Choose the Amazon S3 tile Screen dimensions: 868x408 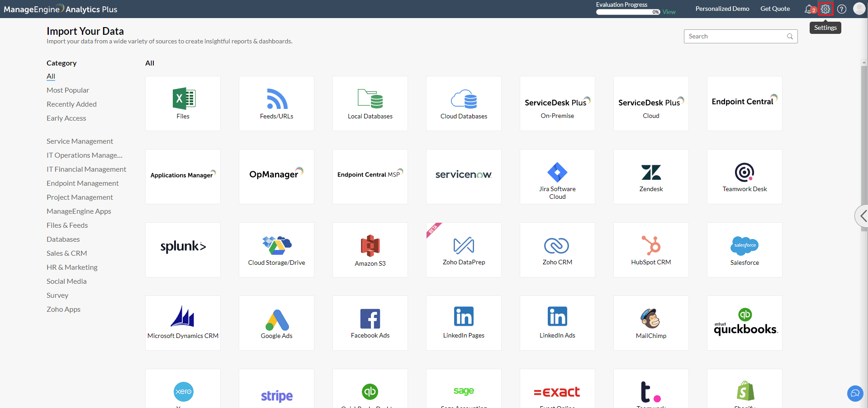pyautogui.click(x=370, y=250)
